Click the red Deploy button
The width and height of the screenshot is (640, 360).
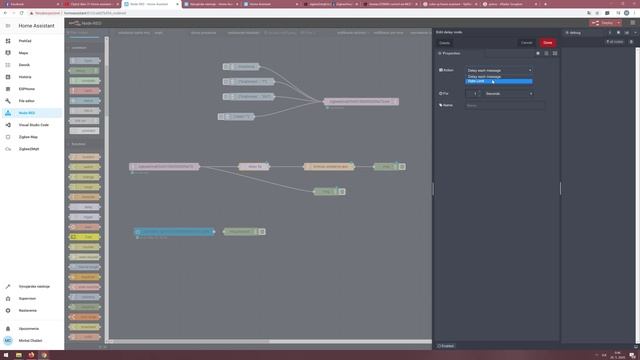(x=602, y=23)
